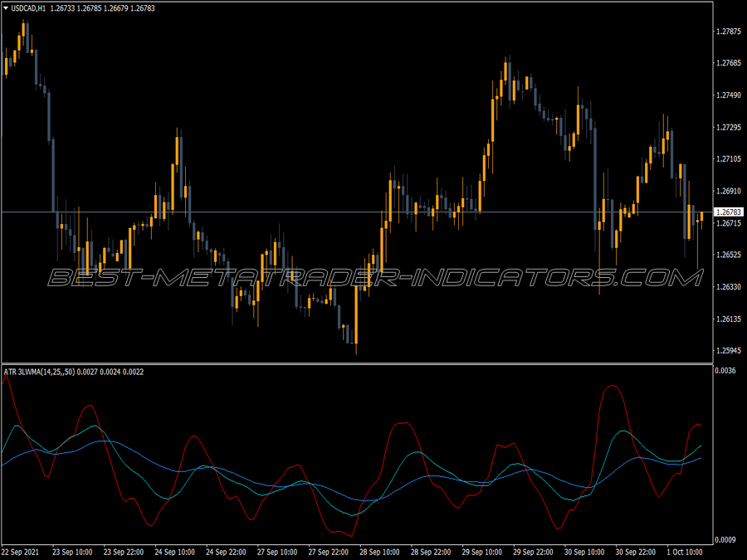Click the 1.27490 price axis label
The height and width of the screenshot is (560, 747).
point(729,95)
